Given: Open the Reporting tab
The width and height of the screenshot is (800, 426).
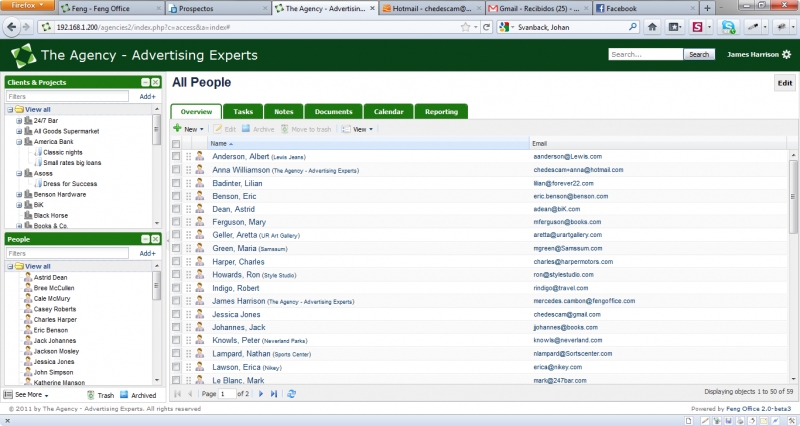Looking at the screenshot, I should tap(441, 111).
